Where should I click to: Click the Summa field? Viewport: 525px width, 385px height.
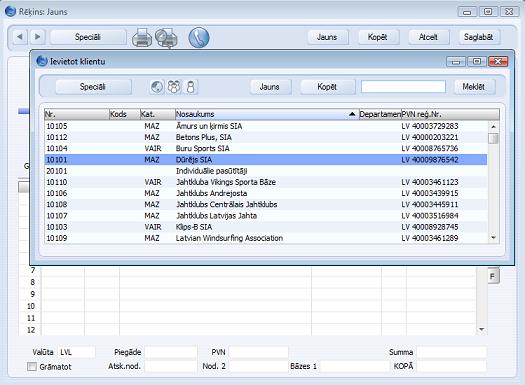[451, 352]
